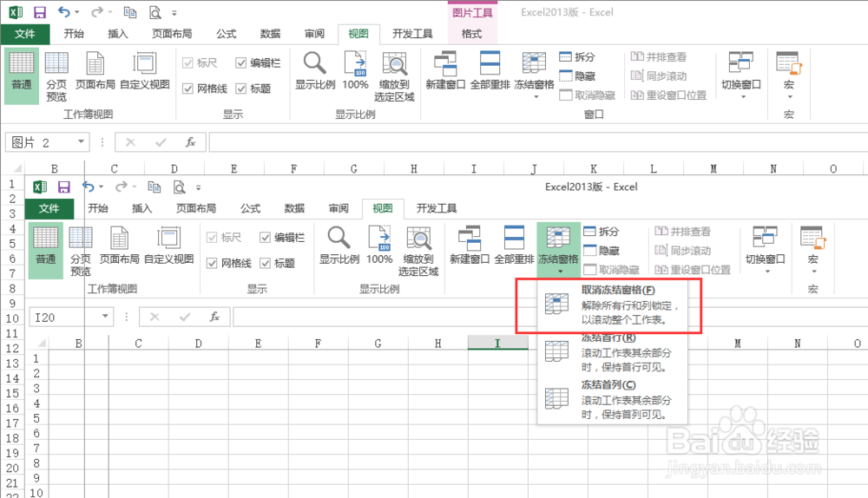Click 同步滚动 in main ribbon
Screen dimensions: 868x498
[659, 75]
